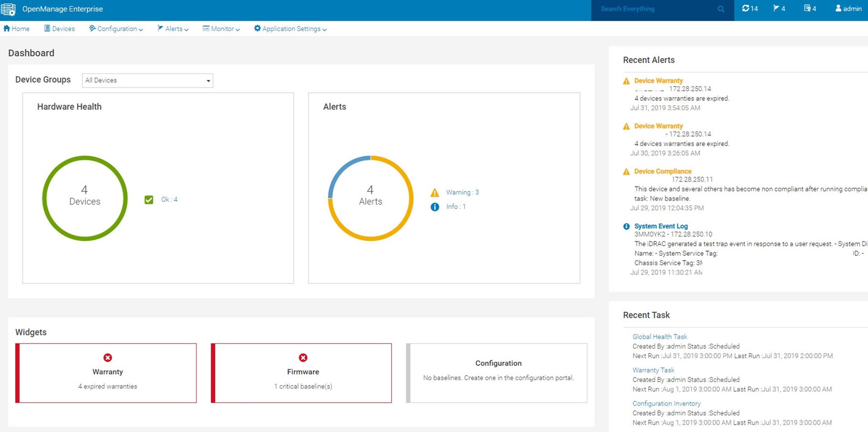The height and width of the screenshot is (432, 868).
Task: Go to the Home menu item
Action: [x=16, y=29]
